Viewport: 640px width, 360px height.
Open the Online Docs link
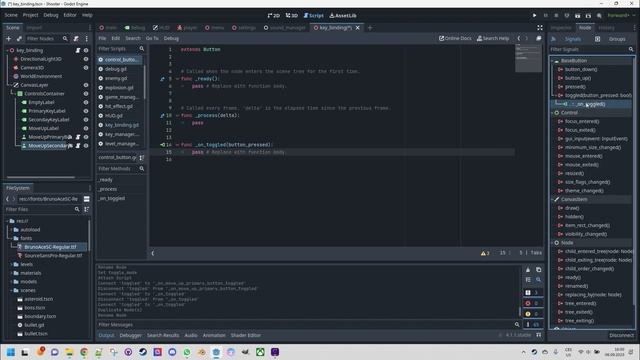pos(455,38)
